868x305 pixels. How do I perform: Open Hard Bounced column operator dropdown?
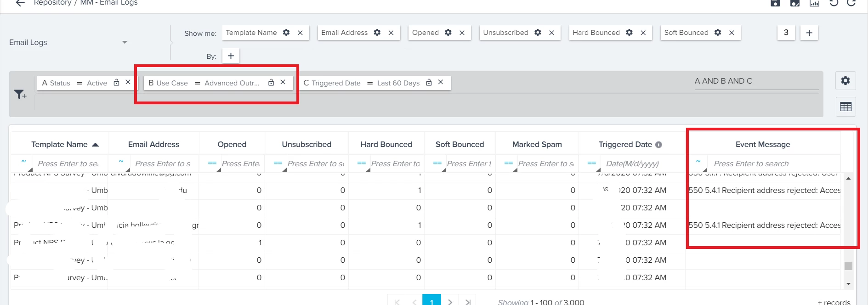[362, 163]
